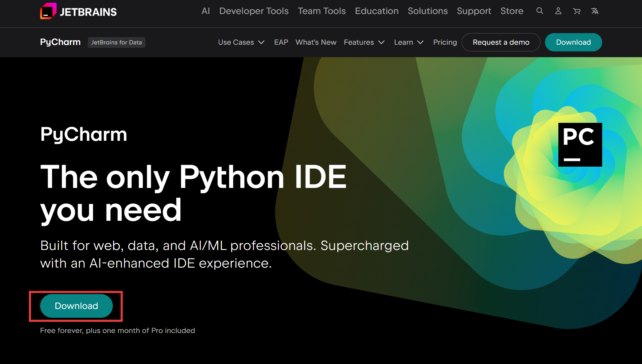The image size is (642, 364).
Task: Open the shopping cart icon
Action: point(577,11)
